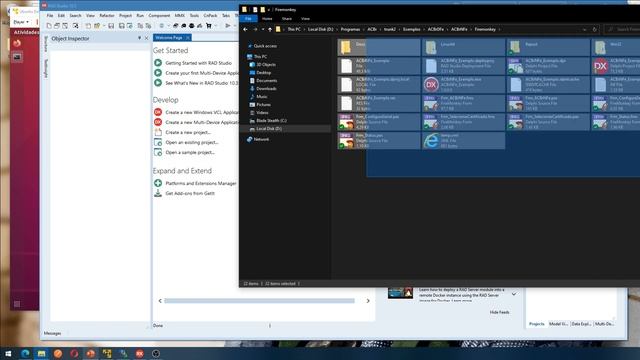Switch to the Data Explorer bottom tab
This screenshot has width=640, height=360.
(x=581, y=324)
